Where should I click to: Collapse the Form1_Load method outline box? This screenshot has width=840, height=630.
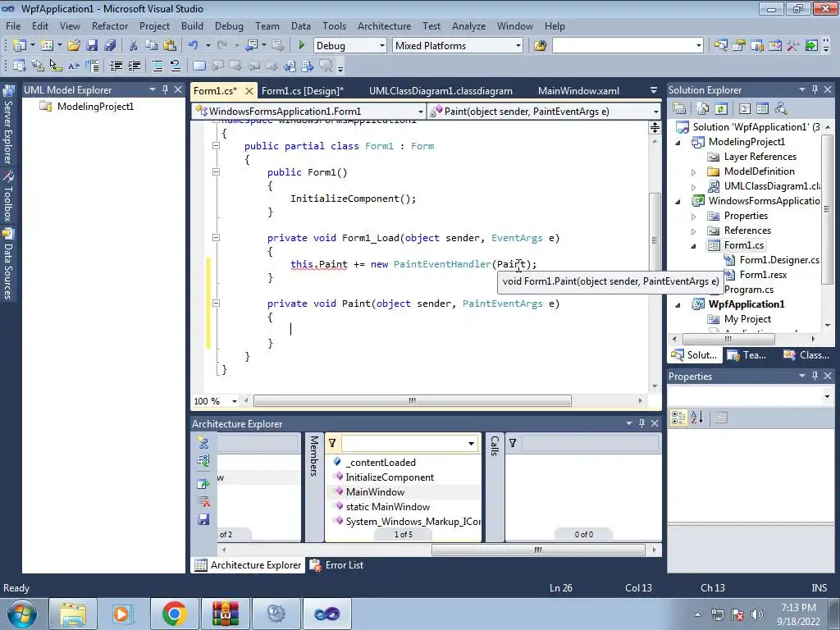(x=216, y=238)
